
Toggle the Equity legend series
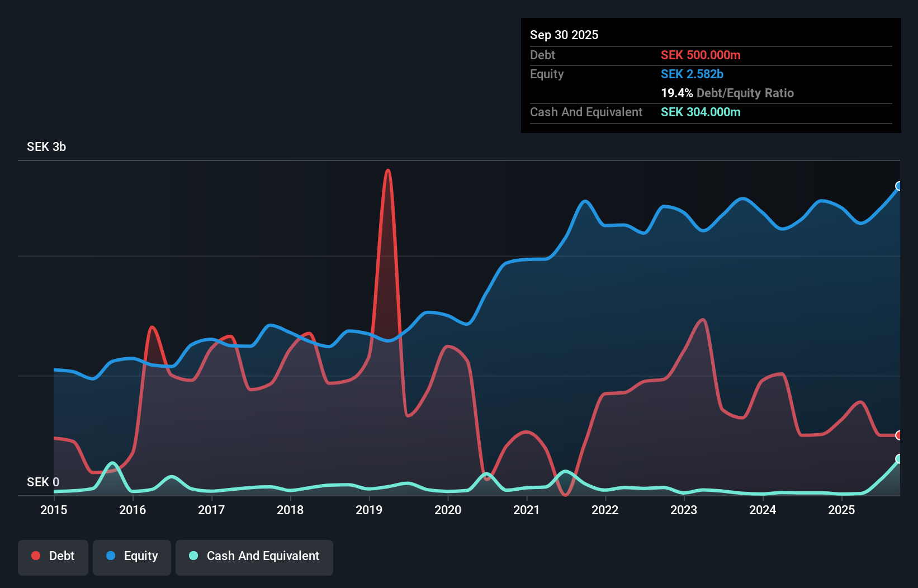(132, 557)
